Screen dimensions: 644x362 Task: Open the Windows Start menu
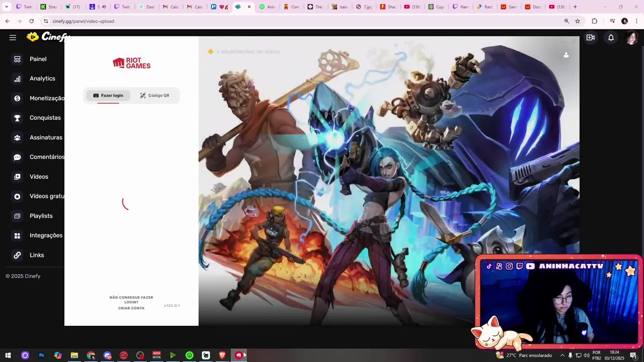(x=8, y=355)
